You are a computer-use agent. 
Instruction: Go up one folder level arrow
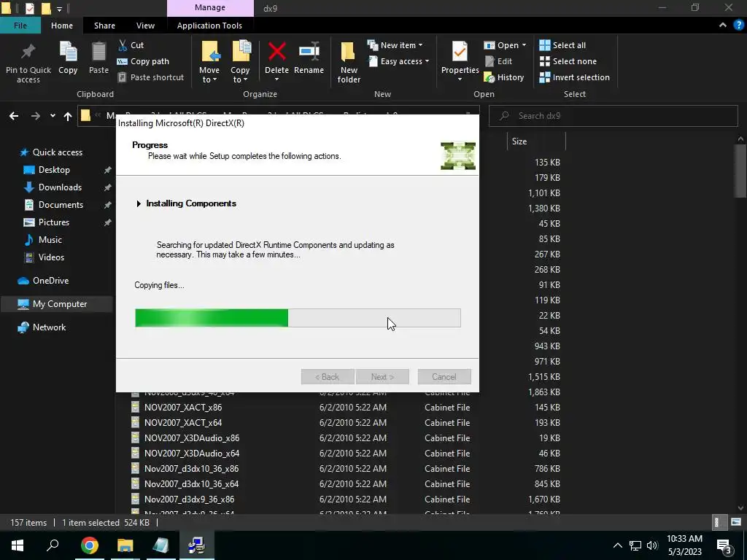(68, 116)
